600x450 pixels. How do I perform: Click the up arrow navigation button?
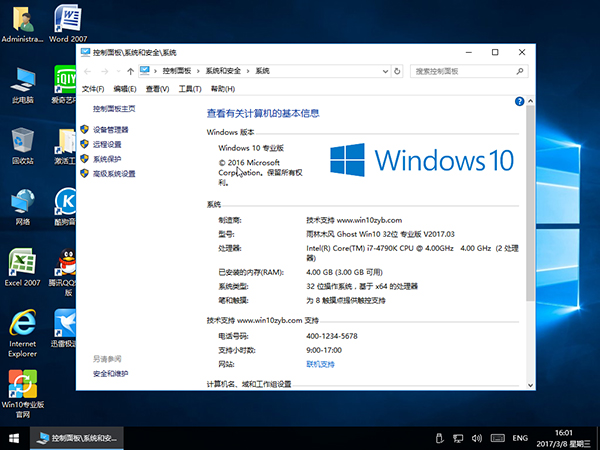pyautogui.click(x=131, y=71)
